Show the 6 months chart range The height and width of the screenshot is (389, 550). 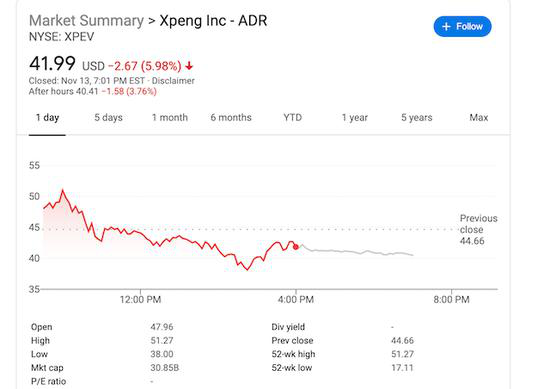click(x=231, y=118)
